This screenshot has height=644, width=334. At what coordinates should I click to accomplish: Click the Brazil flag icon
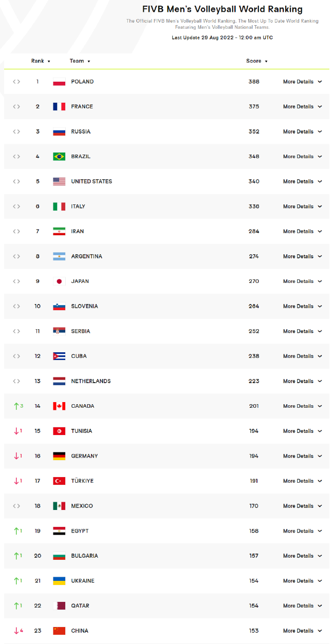point(59,157)
